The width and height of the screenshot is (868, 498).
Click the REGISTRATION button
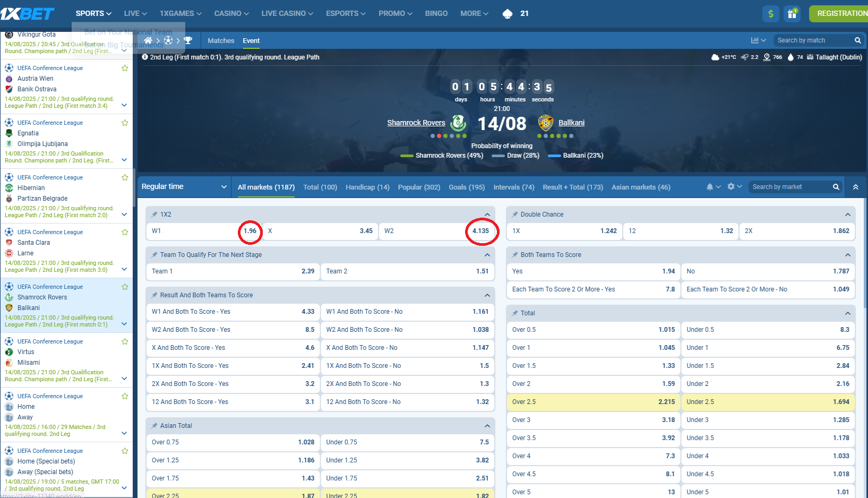(x=839, y=14)
